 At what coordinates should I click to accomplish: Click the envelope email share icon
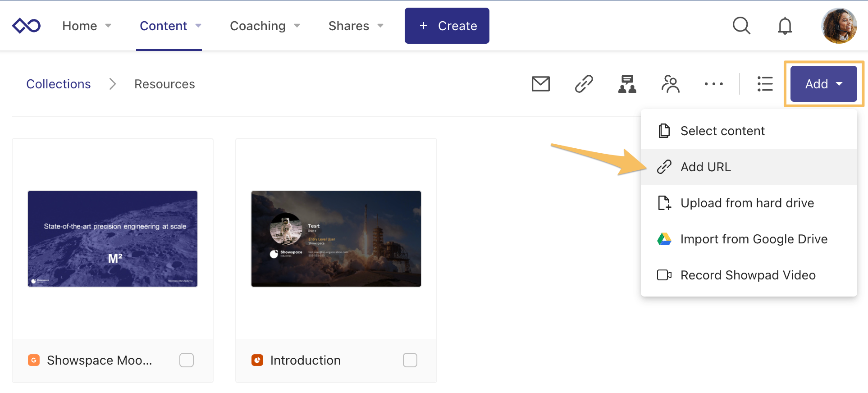(540, 84)
